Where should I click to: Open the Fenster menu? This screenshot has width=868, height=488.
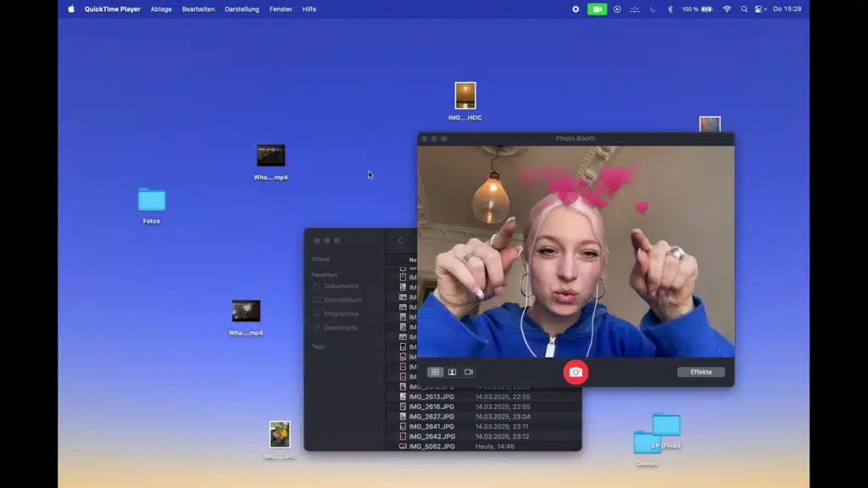(x=281, y=9)
